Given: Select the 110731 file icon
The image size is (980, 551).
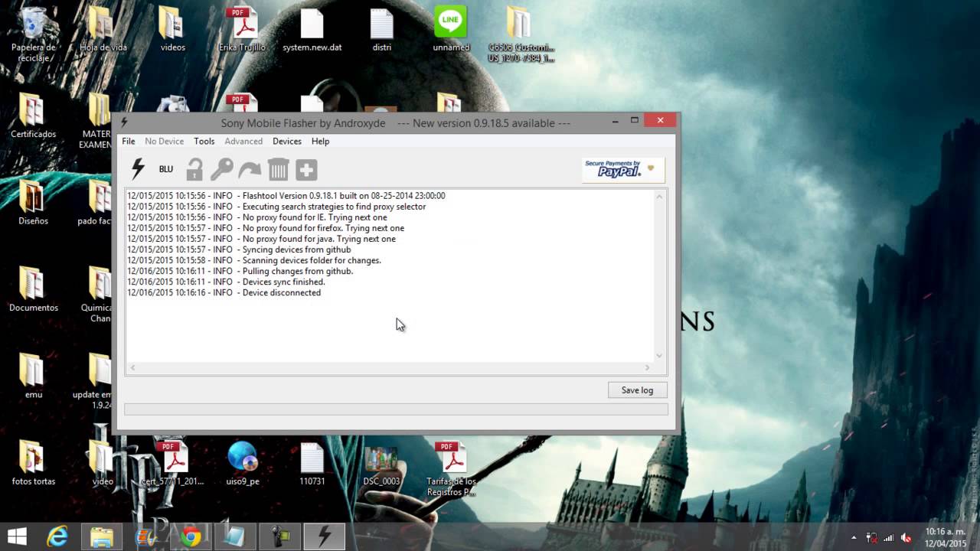Looking at the screenshot, I should point(312,463).
